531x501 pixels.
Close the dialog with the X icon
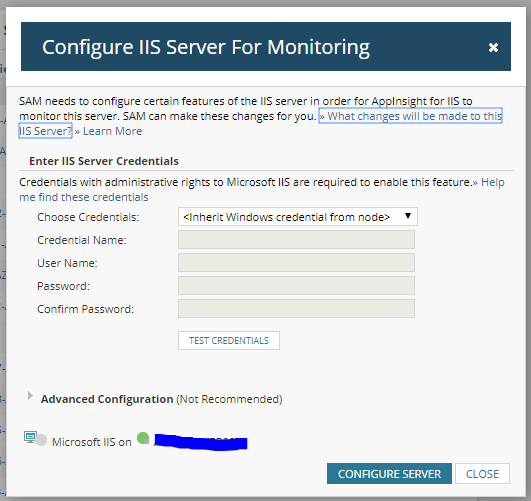[x=493, y=47]
